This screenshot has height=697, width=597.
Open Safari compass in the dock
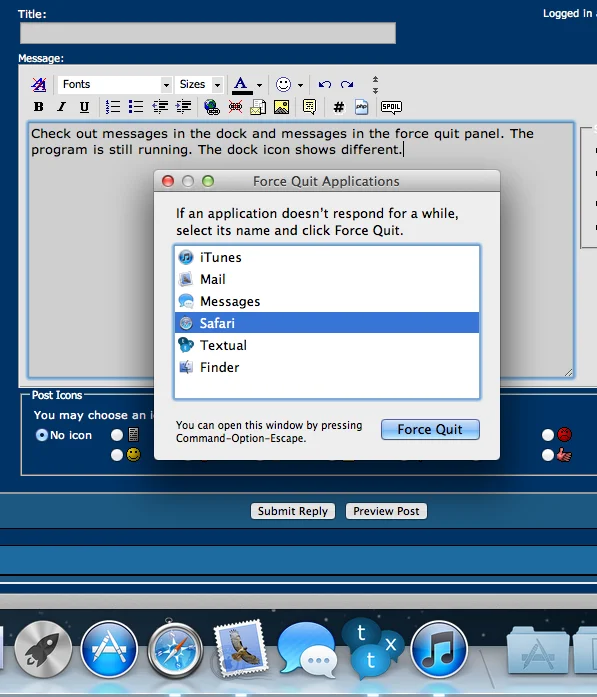(x=175, y=649)
